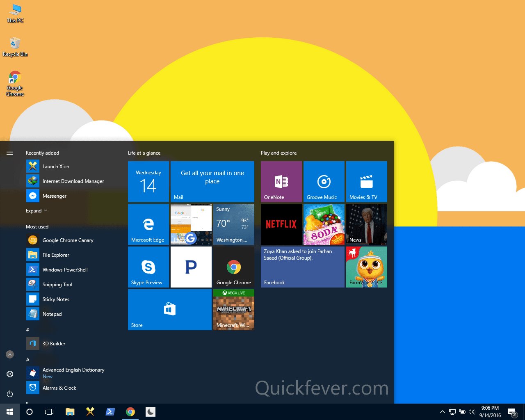
Task: Jump to letter A section header
Action: coord(28,360)
